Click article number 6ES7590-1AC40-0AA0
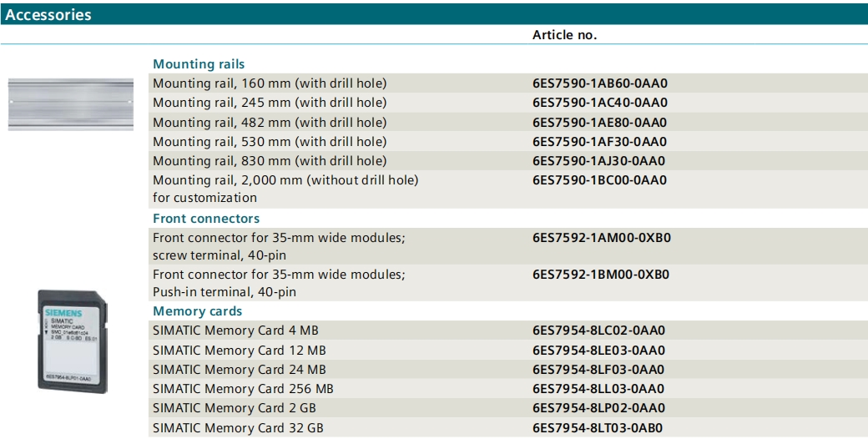This screenshot has height=439, width=868. point(599,103)
